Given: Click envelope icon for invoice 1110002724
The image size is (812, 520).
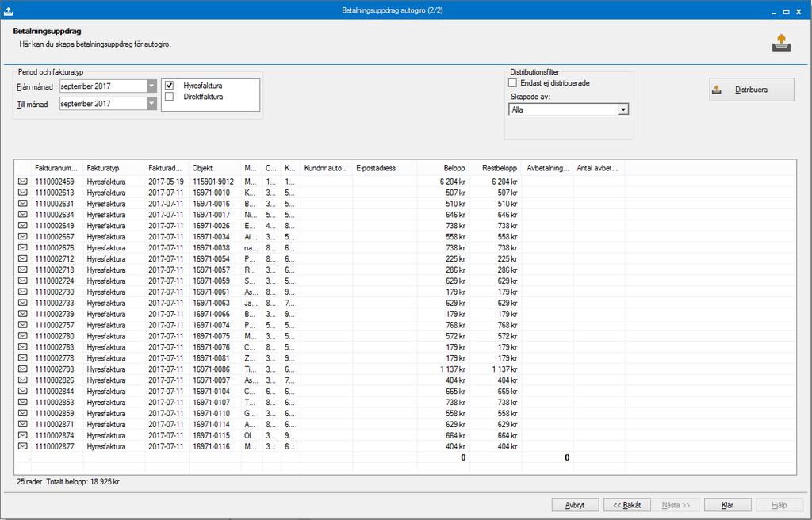Looking at the screenshot, I should coord(23,281).
